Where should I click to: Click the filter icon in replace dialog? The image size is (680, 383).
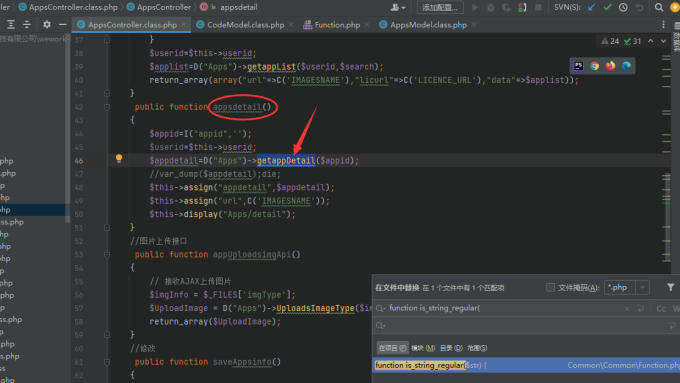(670, 287)
